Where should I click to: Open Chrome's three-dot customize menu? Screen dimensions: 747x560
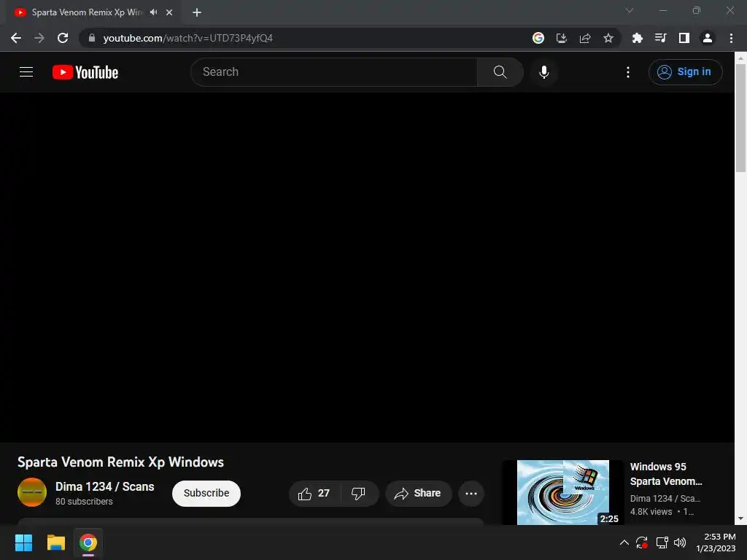point(731,38)
